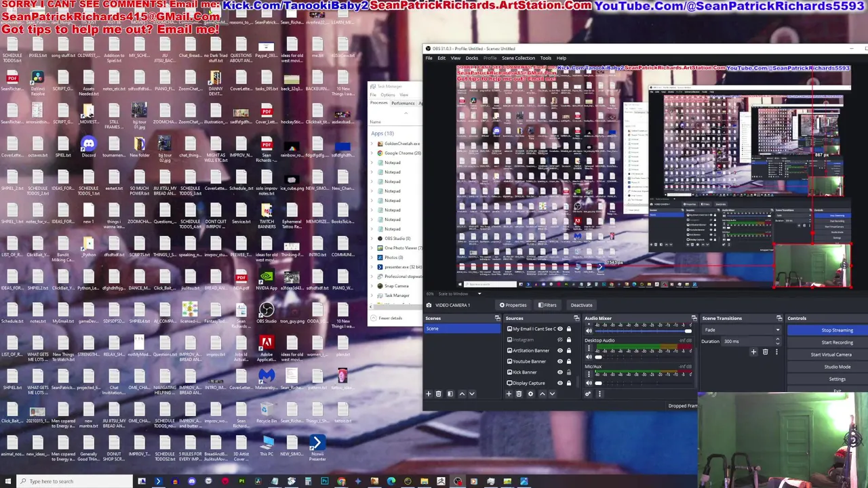This screenshot has width=868, height=488.
Task: Open Audio Mixer menu three-dot icon
Action: [x=599, y=394]
